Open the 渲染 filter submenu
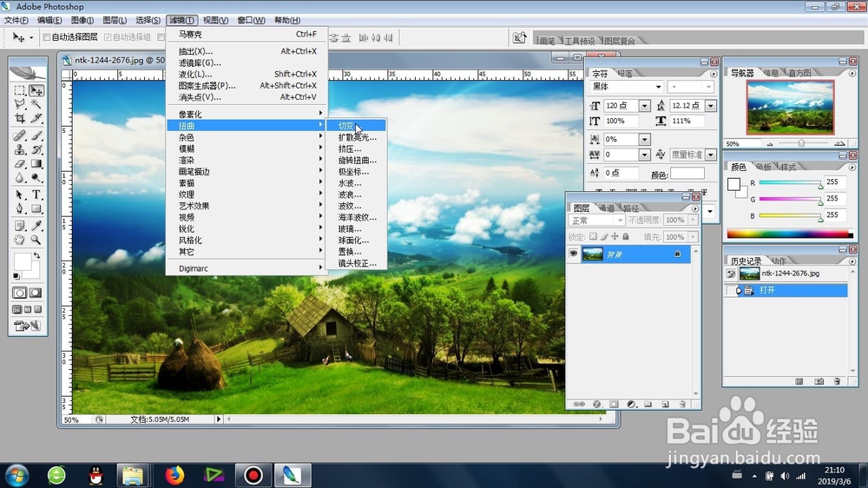The width and height of the screenshot is (868, 488). 247,160
